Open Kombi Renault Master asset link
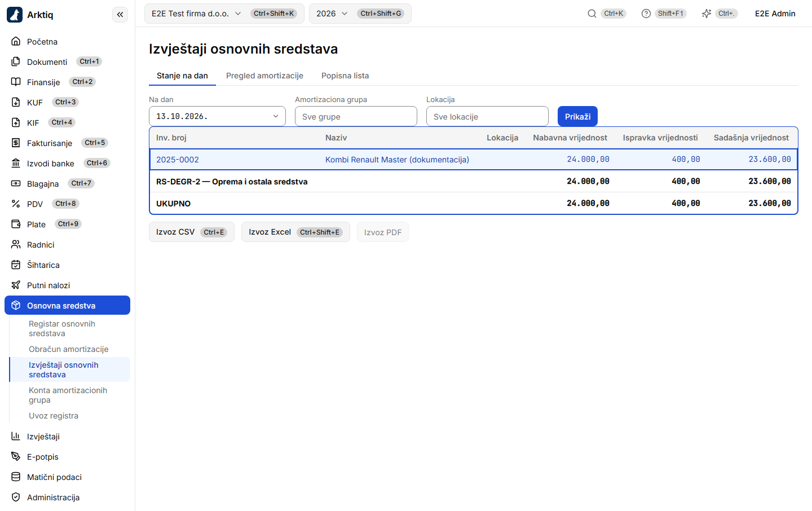This screenshot has width=812, height=511. tap(397, 160)
